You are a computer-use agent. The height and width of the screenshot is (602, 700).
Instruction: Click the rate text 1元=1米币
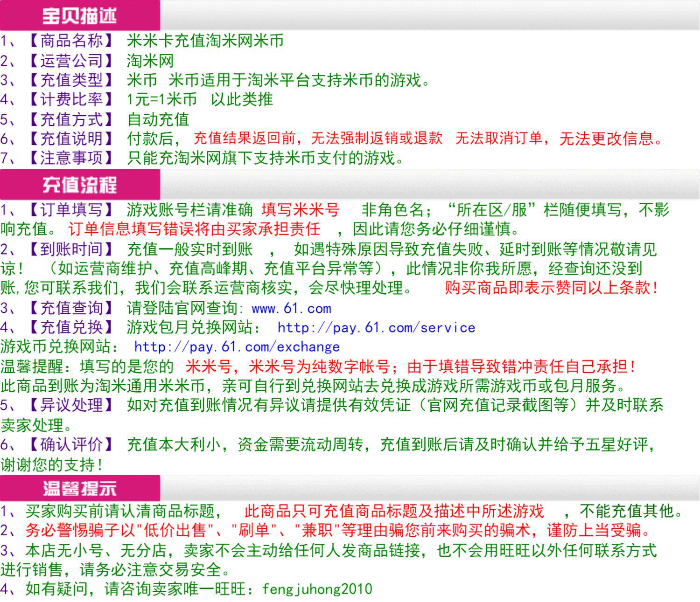click(x=162, y=99)
